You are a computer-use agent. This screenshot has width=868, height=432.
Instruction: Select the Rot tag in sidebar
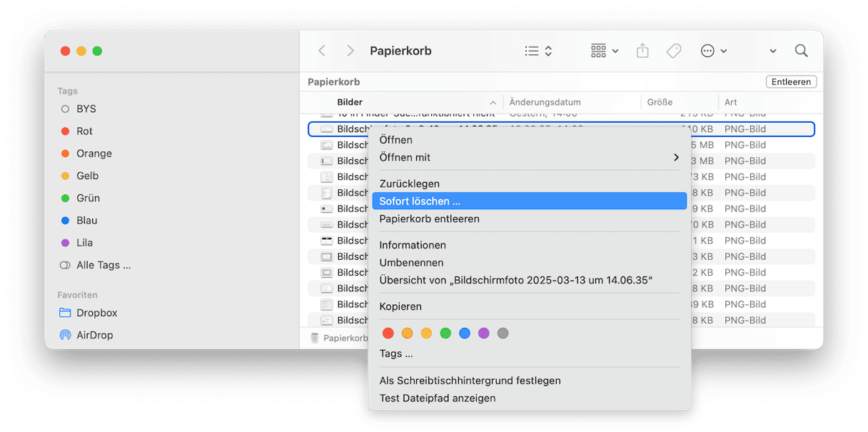tap(77, 131)
